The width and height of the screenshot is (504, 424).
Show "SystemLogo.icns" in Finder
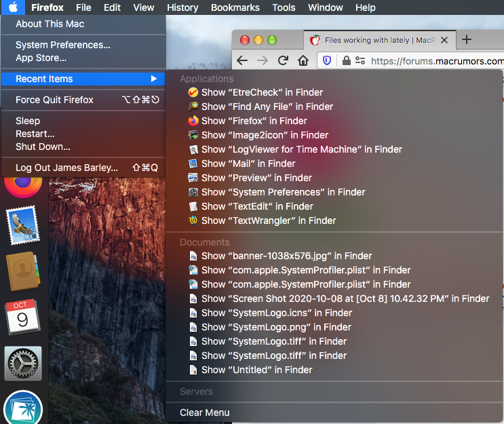[x=334, y=313]
